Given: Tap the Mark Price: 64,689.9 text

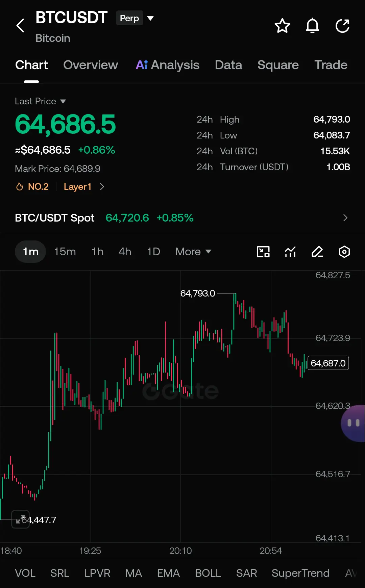Looking at the screenshot, I should tap(57, 169).
